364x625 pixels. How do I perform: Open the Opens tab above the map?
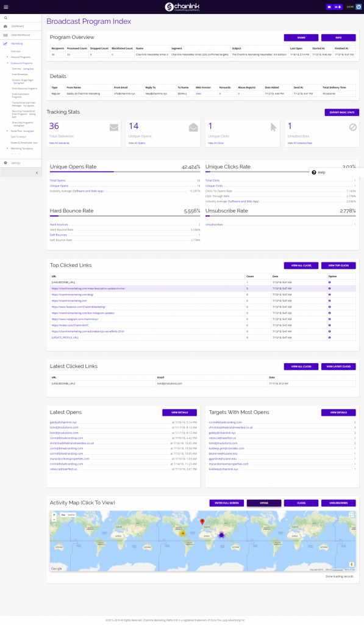[x=263, y=503]
